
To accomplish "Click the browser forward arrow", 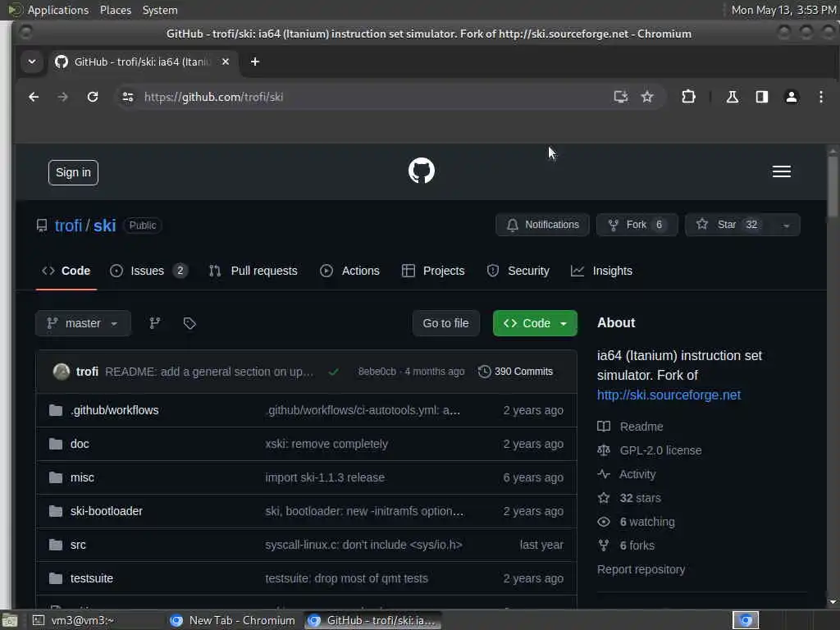I will (63, 97).
